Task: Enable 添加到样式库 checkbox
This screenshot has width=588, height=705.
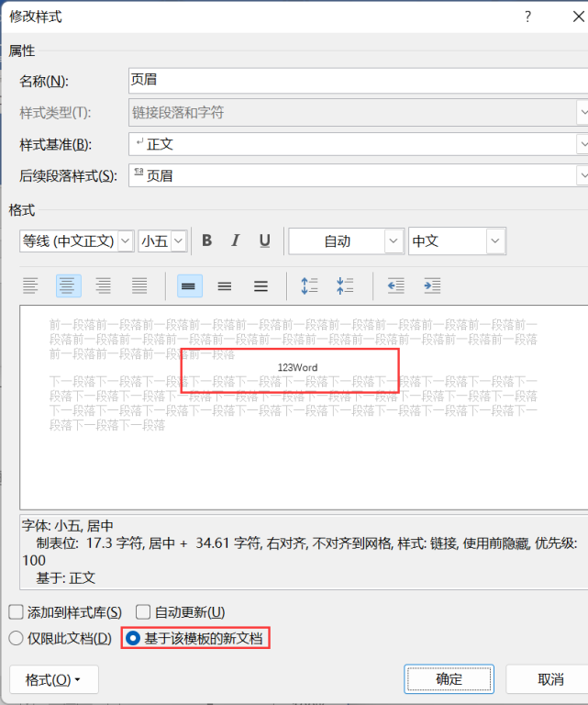Action: click(17, 612)
